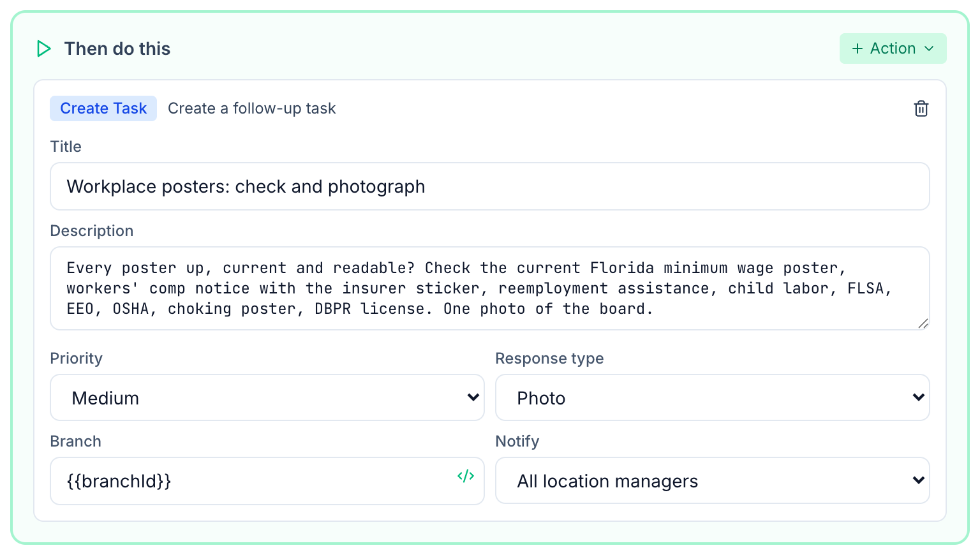
Task: Click into the Branch field with {{branchId}}
Action: (x=267, y=481)
